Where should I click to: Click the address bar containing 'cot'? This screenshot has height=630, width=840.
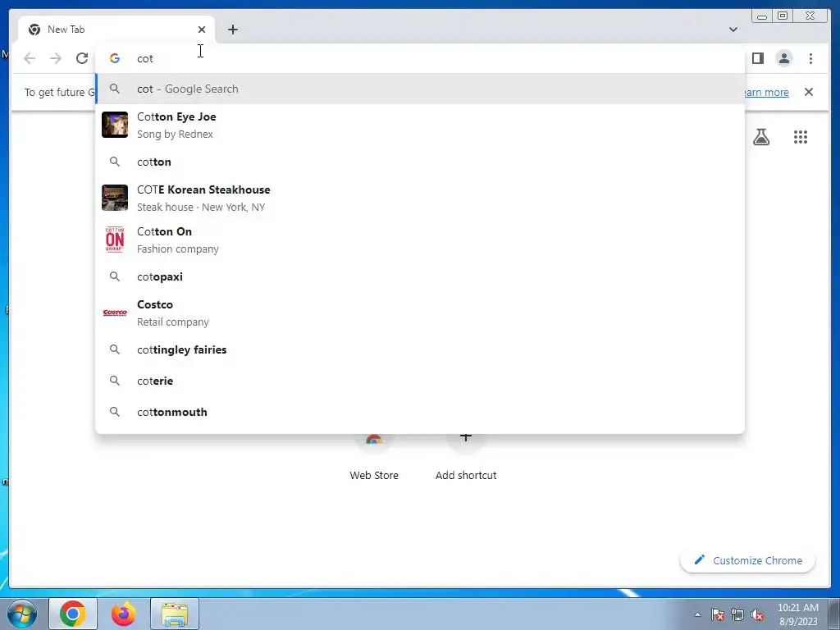pos(419,58)
